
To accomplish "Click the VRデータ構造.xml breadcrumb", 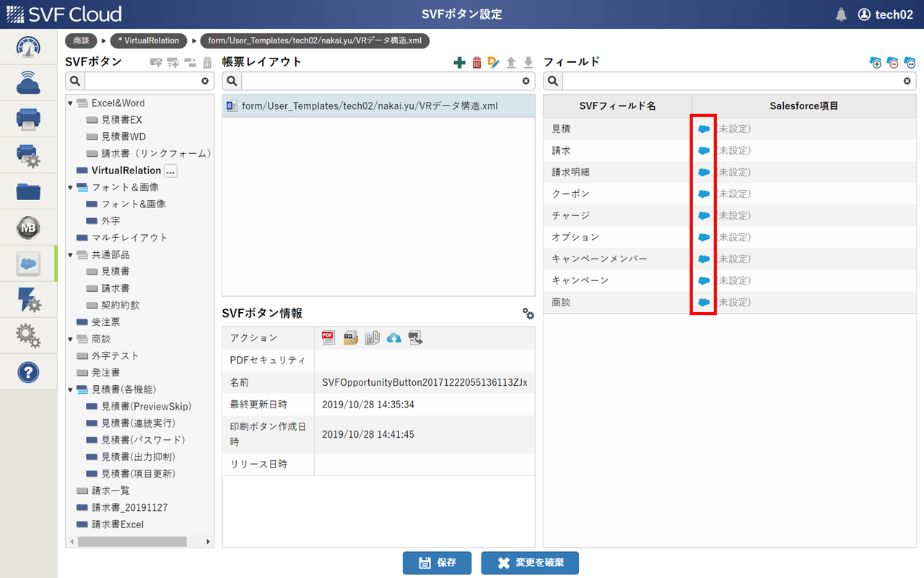I will [x=314, y=40].
